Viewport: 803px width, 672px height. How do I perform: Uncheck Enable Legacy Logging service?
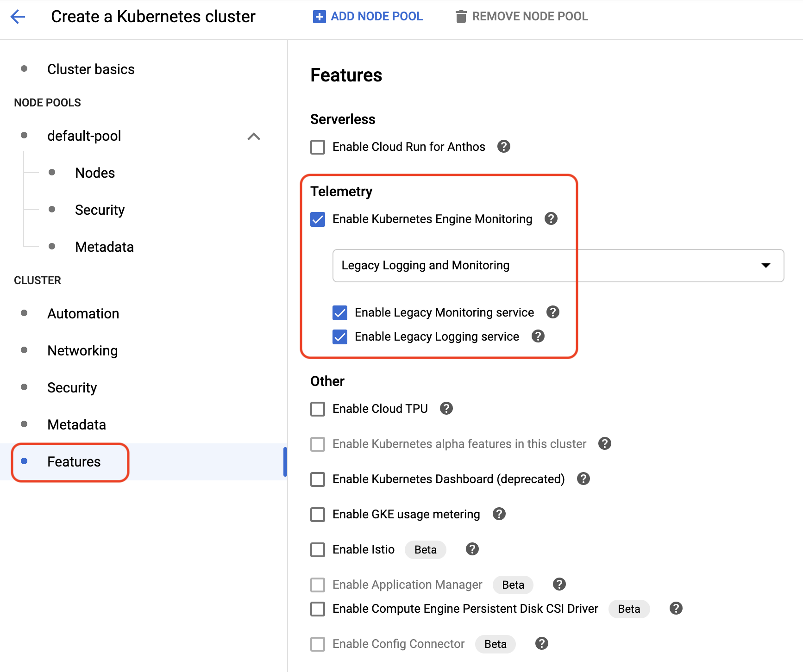[x=340, y=337]
